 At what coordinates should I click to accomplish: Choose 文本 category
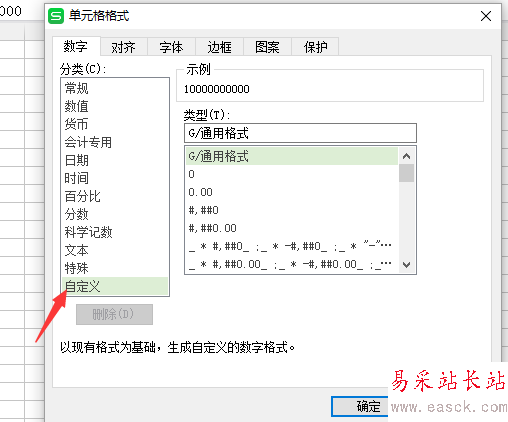click(115, 250)
